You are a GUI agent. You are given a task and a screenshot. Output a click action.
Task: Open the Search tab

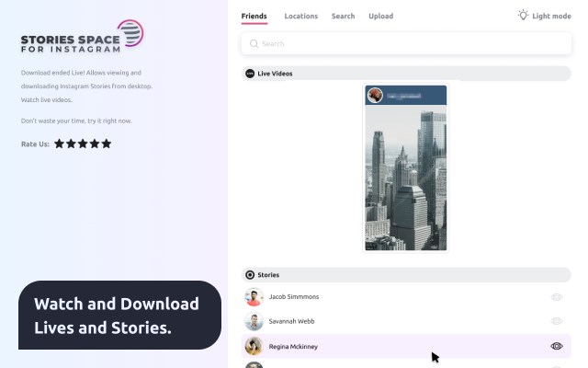[x=343, y=17]
